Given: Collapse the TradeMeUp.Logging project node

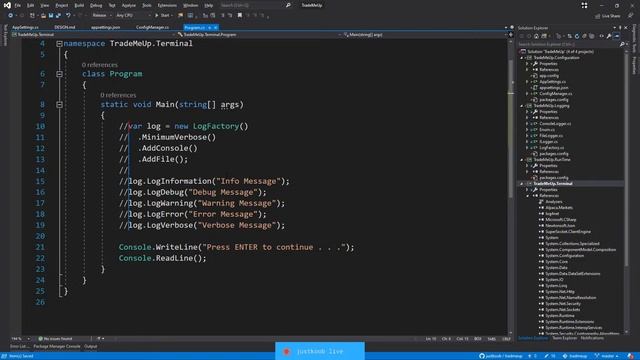Looking at the screenshot, I should 522,106.
